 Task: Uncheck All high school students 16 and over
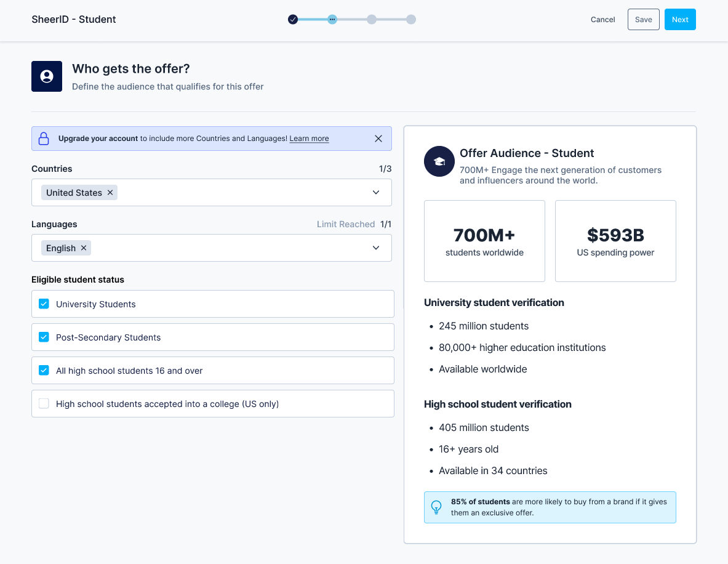(44, 371)
